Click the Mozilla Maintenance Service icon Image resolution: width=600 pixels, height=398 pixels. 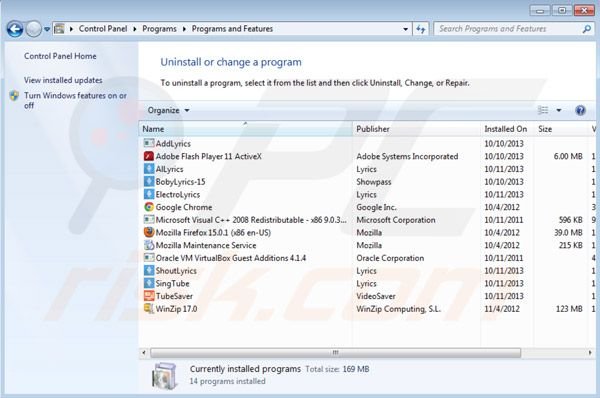point(148,245)
